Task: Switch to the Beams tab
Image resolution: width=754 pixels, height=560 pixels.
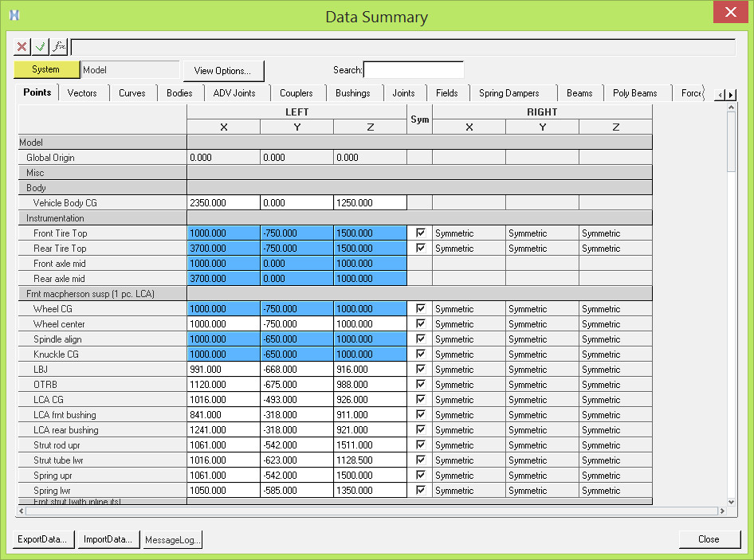Action: pos(579,92)
